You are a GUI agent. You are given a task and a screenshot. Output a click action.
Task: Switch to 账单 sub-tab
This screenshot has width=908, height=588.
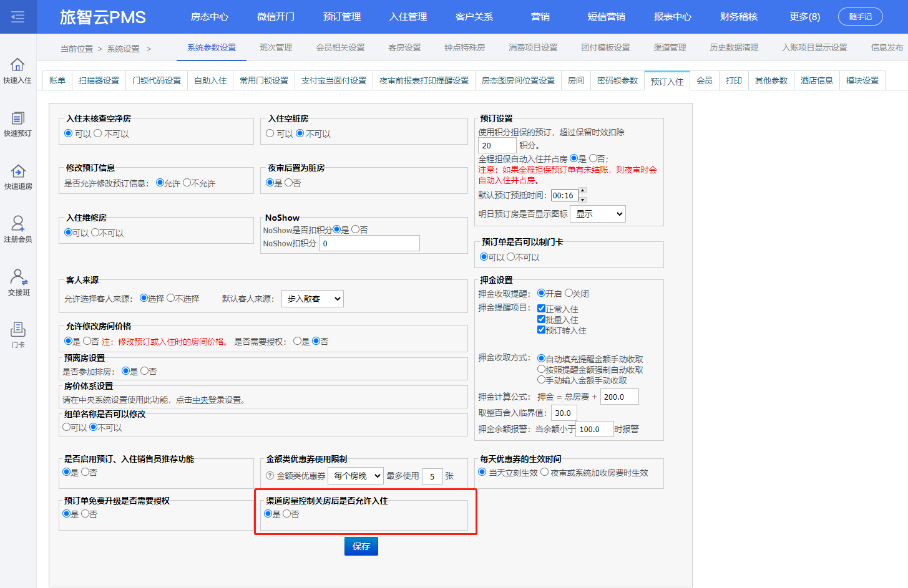[57, 80]
